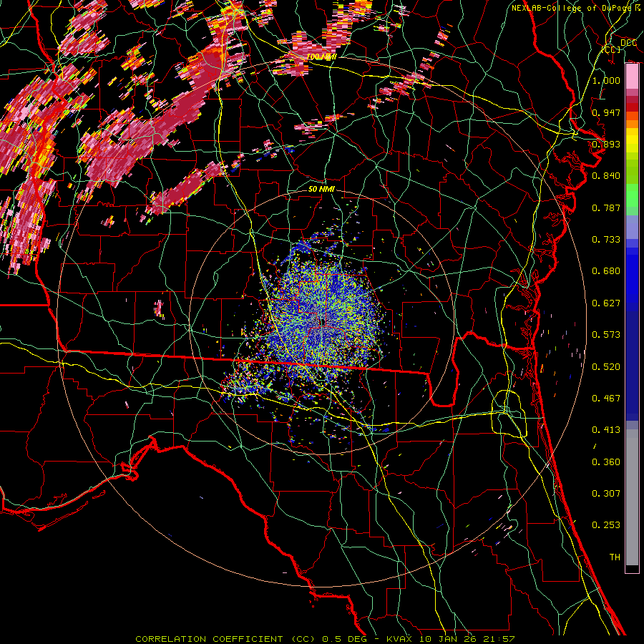This screenshot has height=644, width=644.
Task: Click the 0.627 scale value
Action: (x=606, y=303)
